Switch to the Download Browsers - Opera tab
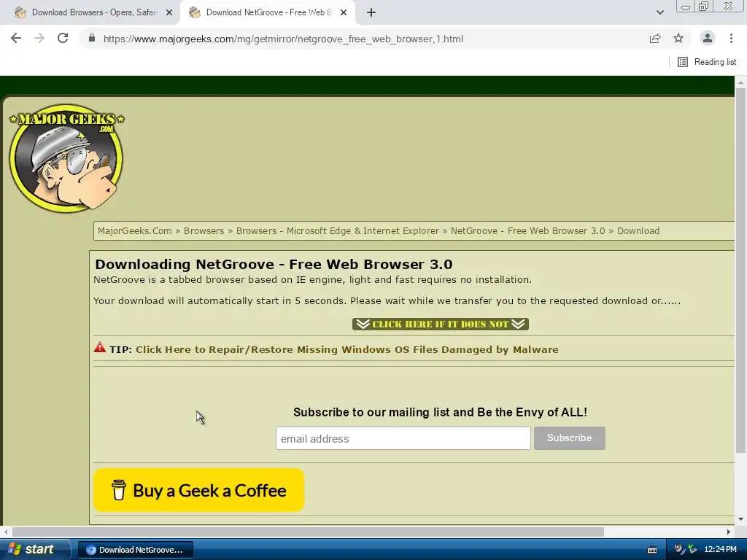The width and height of the screenshot is (747, 560). click(90, 13)
